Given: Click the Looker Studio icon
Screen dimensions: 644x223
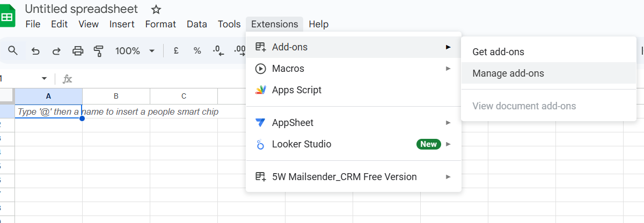Looking at the screenshot, I should (260, 144).
